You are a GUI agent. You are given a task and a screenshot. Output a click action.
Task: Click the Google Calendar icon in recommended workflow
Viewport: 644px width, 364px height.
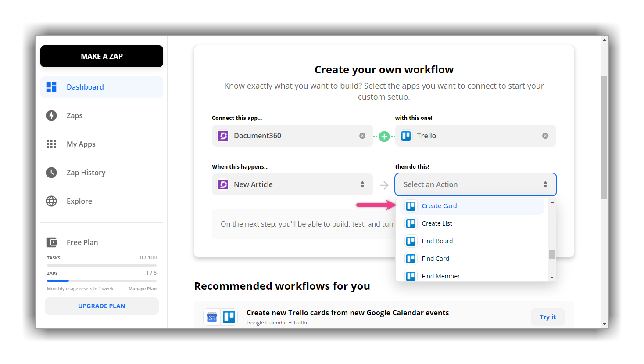pos(212,317)
